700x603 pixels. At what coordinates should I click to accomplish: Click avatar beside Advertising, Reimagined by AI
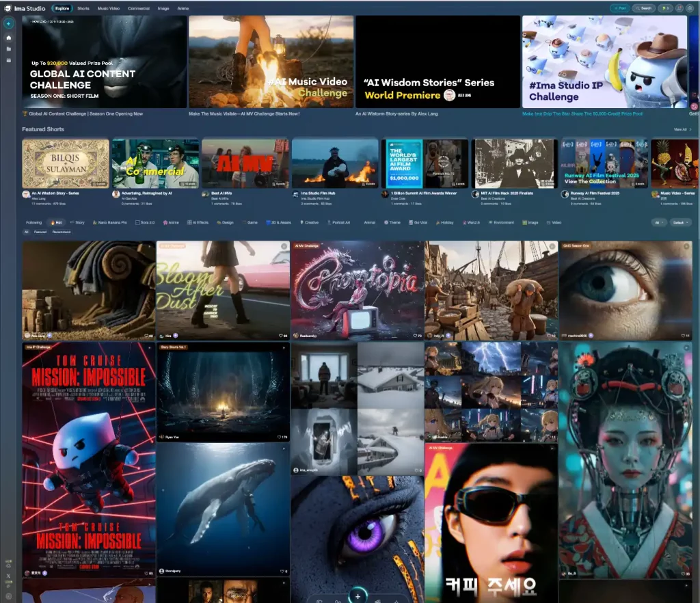(x=116, y=194)
